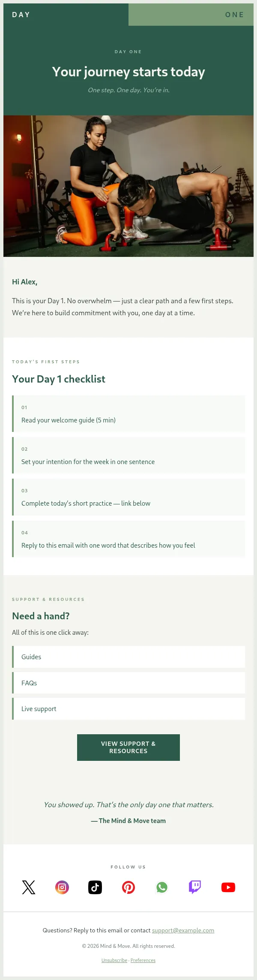Open the WhatsApp social icon
Viewport: 257px width, 980px height.
point(161,887)
